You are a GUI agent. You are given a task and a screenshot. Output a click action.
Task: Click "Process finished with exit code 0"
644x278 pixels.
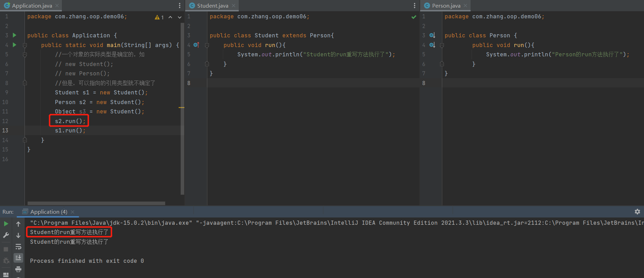(x=87, y=261)
